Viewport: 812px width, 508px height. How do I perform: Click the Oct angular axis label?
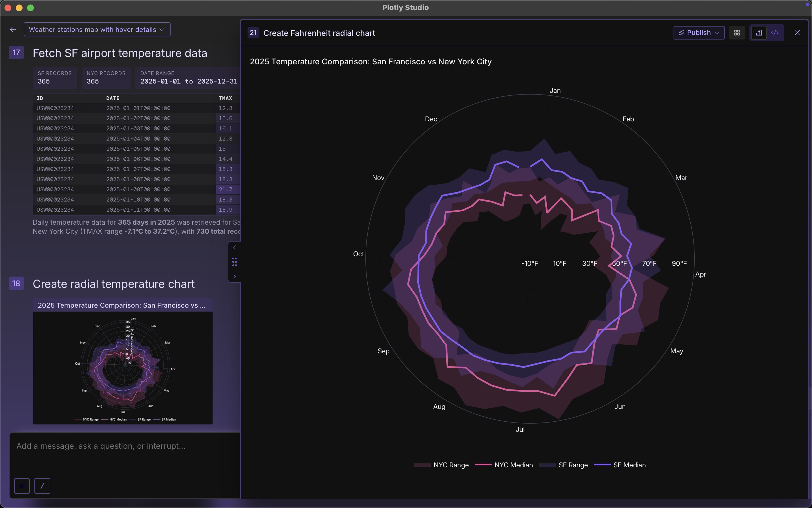click(358, 254)
